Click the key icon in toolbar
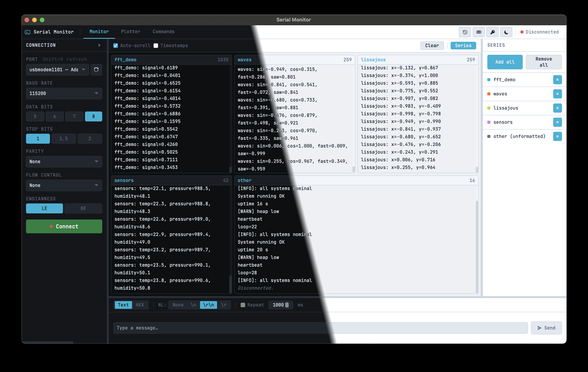 coord(492,32)
